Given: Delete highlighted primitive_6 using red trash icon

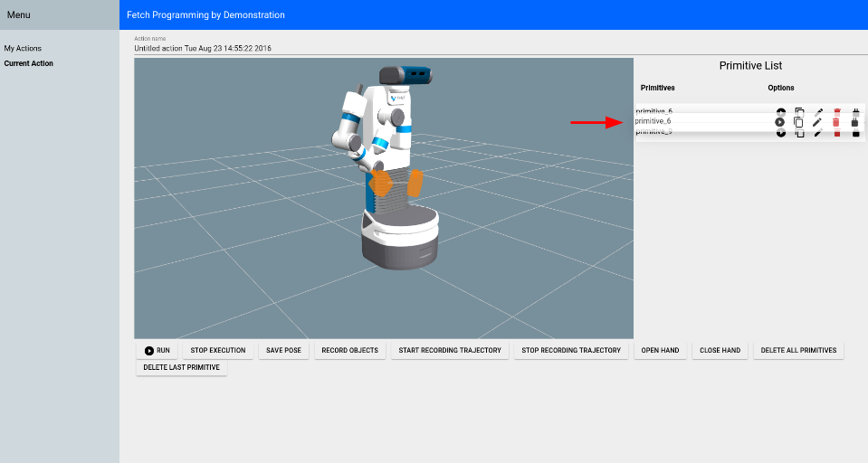Looking at the screenshot, I should tap(836, 122).
